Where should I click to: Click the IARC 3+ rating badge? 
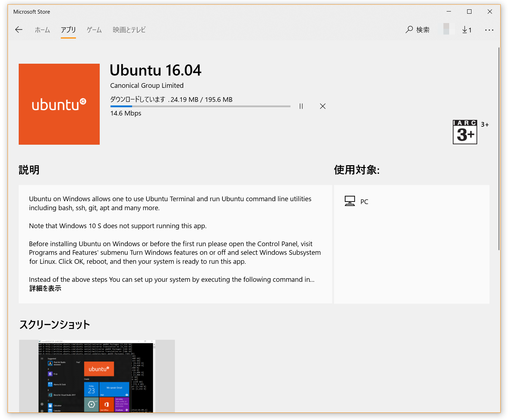(465, 132)
